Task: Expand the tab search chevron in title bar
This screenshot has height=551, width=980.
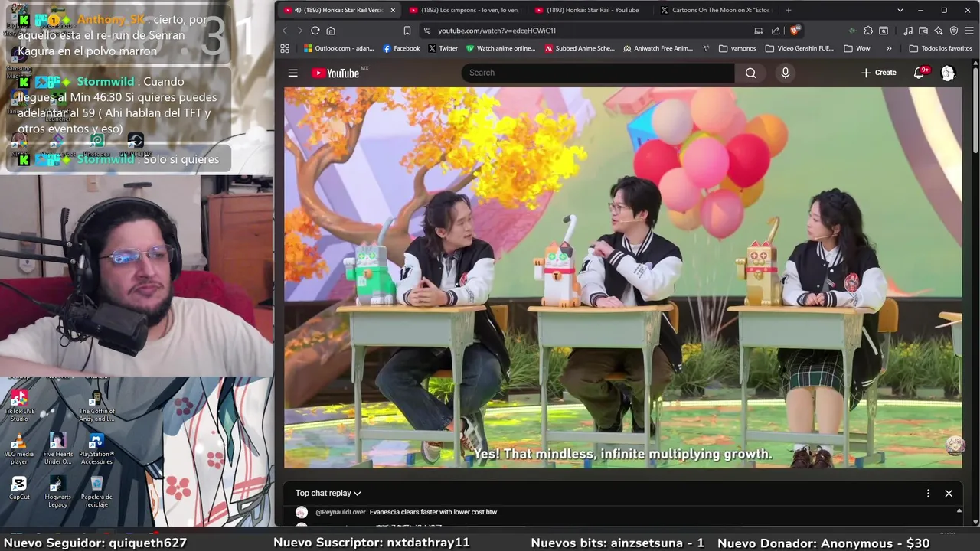Action: click(x=900, y=10)
